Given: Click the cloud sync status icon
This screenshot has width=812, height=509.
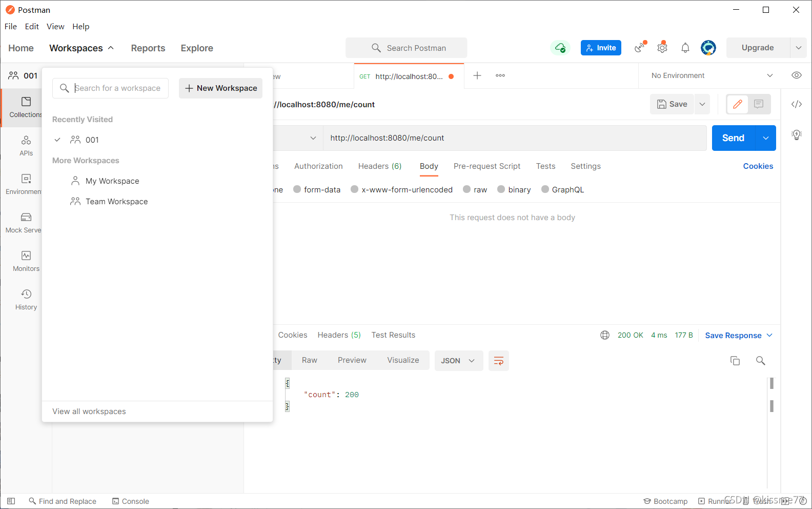Looking at the screenshot, I should [560, 48].
